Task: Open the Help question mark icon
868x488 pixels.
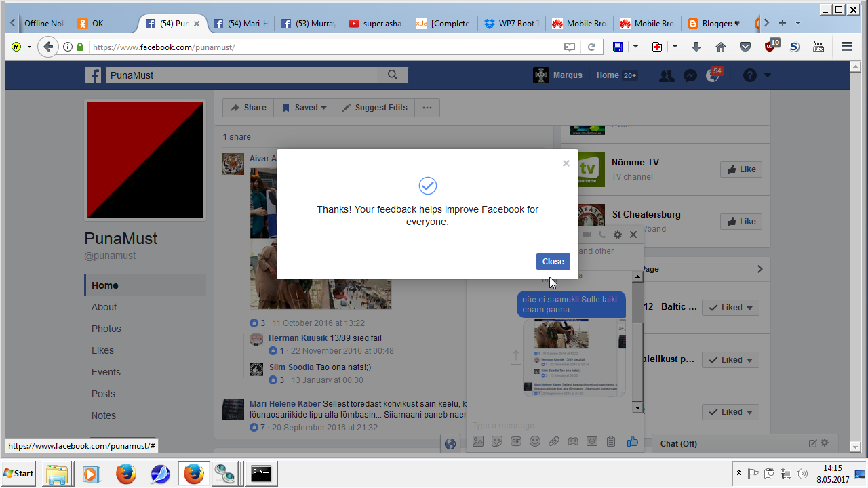Action: (749, 75)
